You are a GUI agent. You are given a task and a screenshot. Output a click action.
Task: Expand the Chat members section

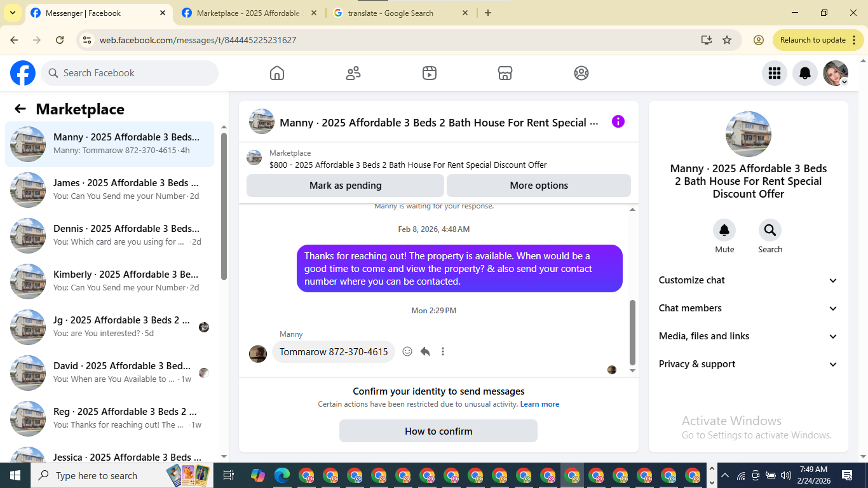click(x=749, y=308)
